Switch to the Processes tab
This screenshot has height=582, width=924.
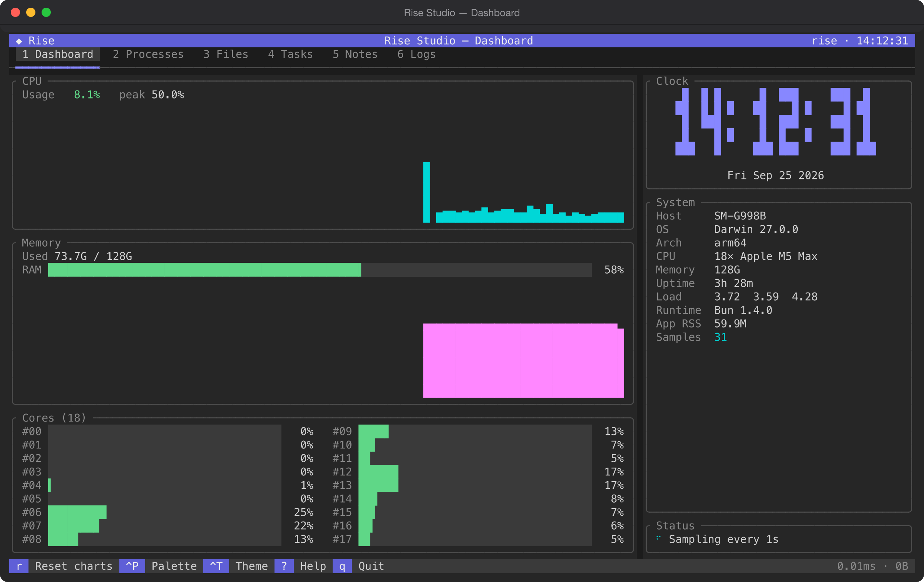coord(148,54)
